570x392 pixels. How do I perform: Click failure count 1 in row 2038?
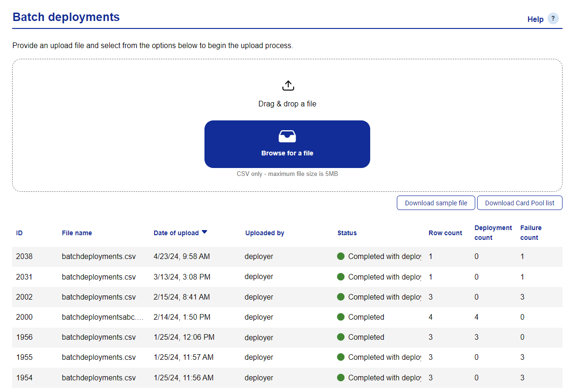pos(522,256)
